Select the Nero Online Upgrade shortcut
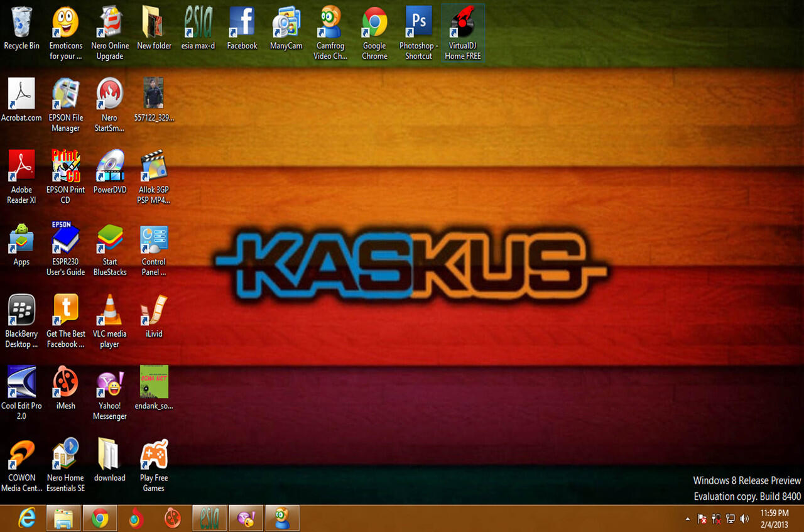The image size is (804, 532). click(110, 34)
